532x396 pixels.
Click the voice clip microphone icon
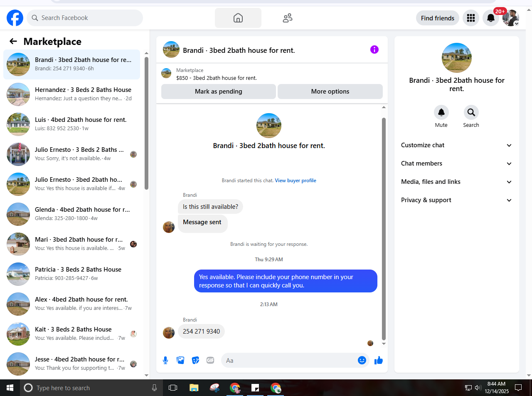click(165, 360)
